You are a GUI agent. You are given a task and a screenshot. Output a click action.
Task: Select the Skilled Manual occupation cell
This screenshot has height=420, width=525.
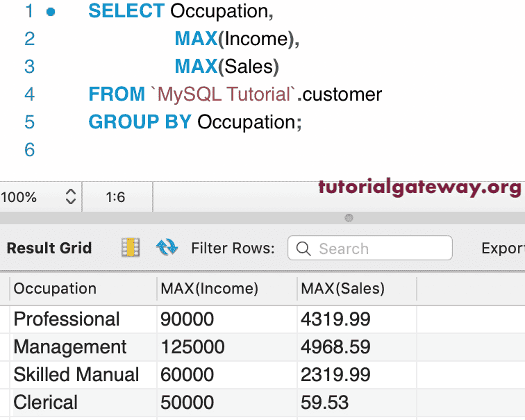(x=76, y=375)
